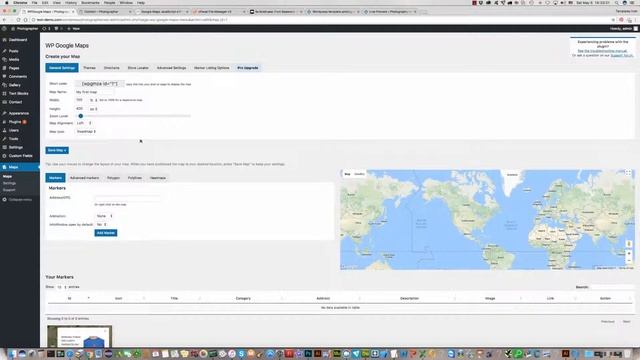Open the Maps Settings submenu link
Screen dimensions: 640x360
[x=9, y=183]
